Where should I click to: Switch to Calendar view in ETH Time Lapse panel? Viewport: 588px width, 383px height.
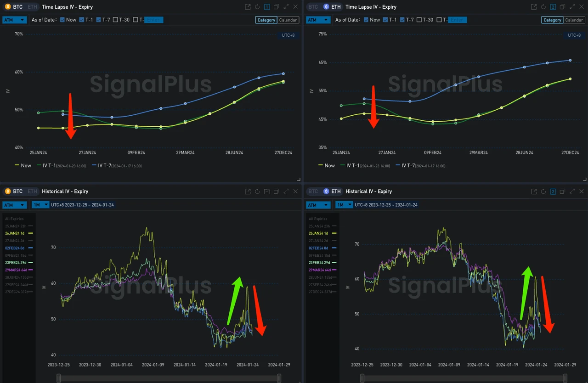point(574,20)
